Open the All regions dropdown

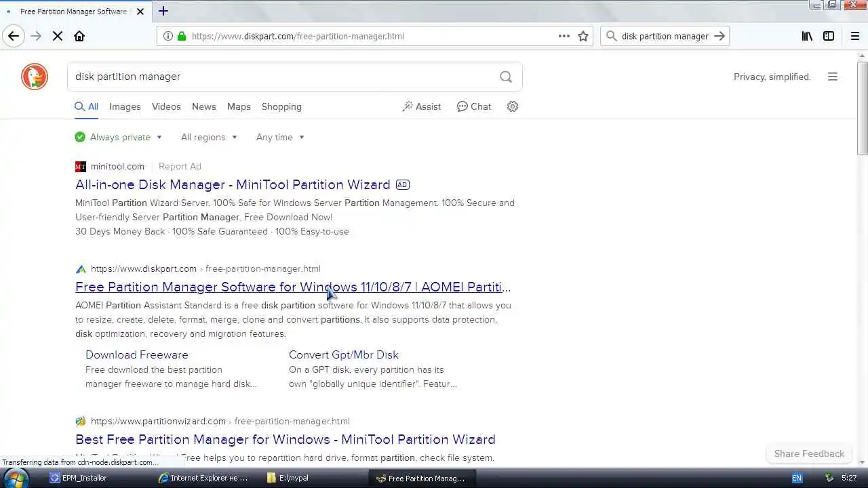[x=209, y=137]
